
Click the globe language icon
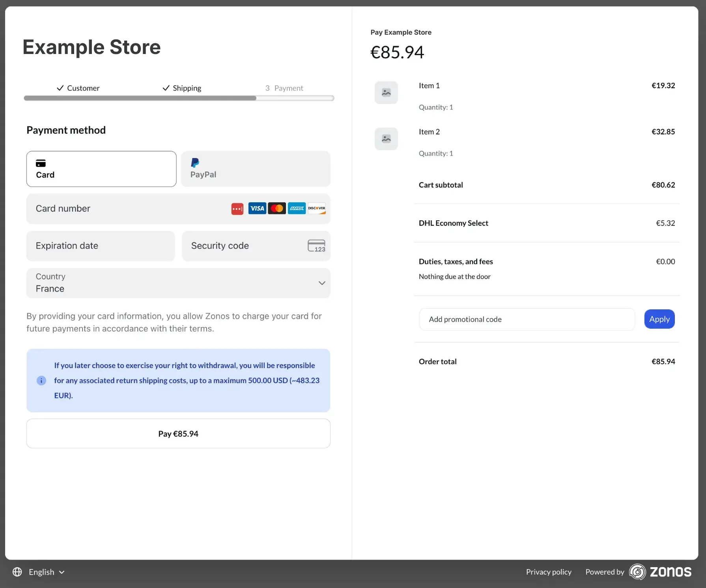tap(17, 572)
